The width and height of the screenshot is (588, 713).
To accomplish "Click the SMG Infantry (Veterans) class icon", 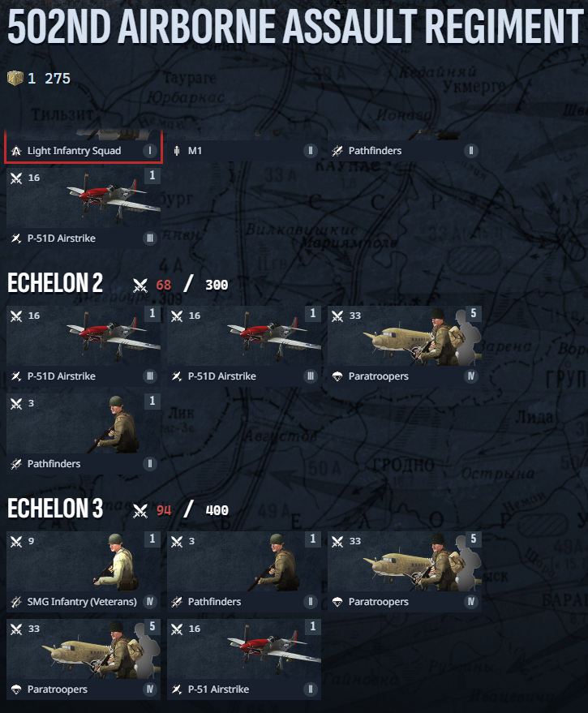I will click(16, 602).
